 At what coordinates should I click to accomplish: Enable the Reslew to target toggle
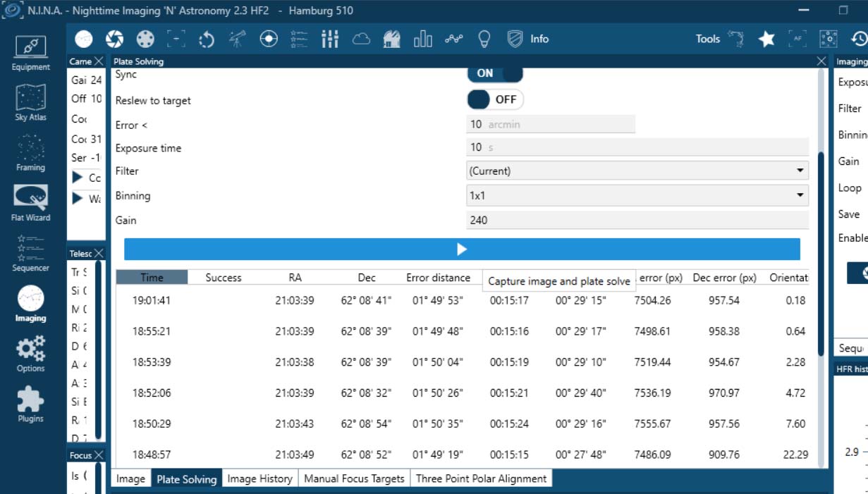tap(495, 100)
